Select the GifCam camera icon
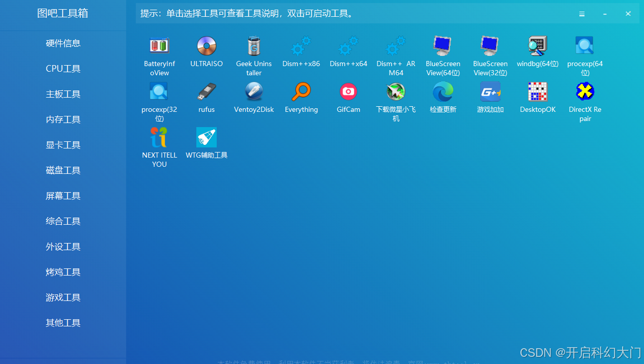The width and height of the screenshot is (644, 364). click(348, 92)
